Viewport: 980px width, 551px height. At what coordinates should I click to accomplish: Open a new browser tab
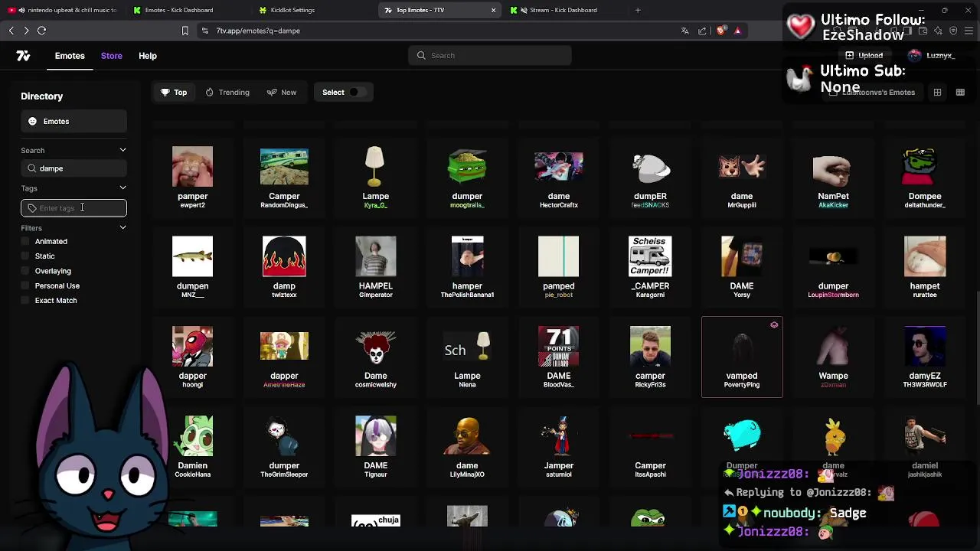coord(638,10)
